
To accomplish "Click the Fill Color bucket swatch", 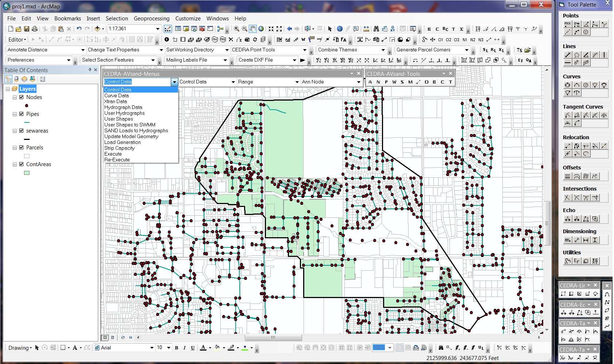I will 217,348.
